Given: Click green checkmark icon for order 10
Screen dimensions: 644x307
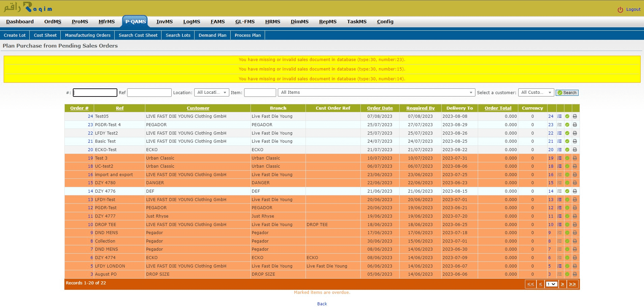Looking at the screenshot, I should click(x=567, y=225).
